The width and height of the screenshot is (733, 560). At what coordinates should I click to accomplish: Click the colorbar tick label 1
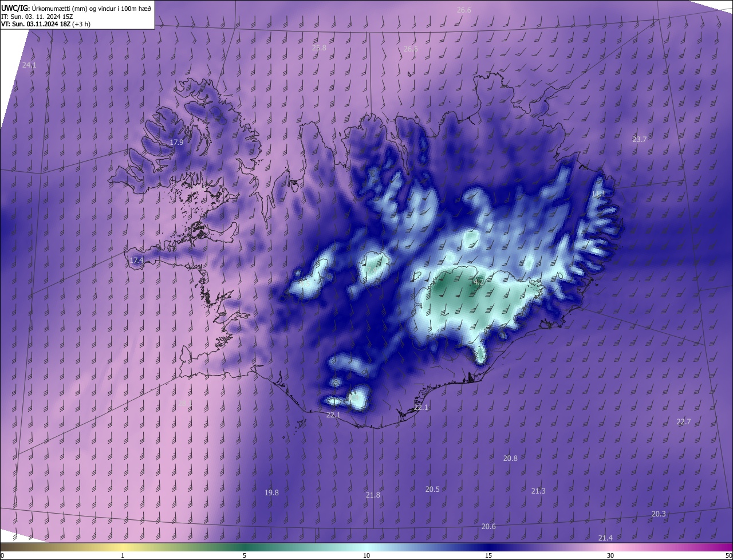123,556
